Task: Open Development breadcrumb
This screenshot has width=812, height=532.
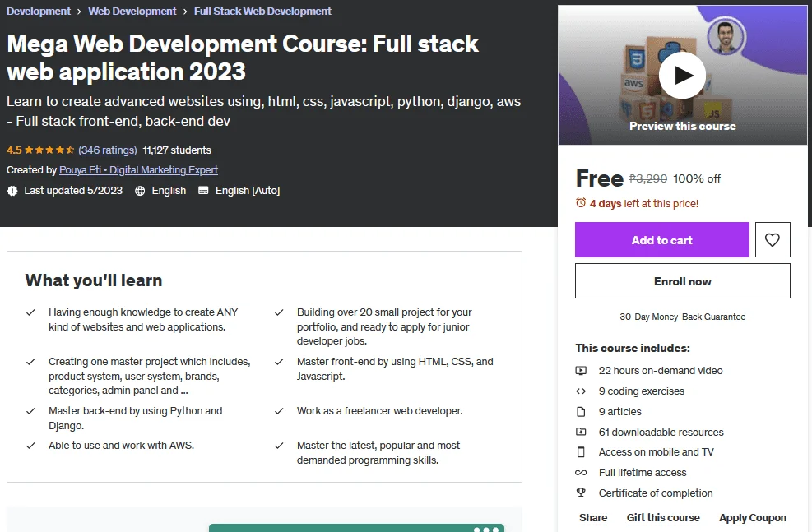Action: 39,11
